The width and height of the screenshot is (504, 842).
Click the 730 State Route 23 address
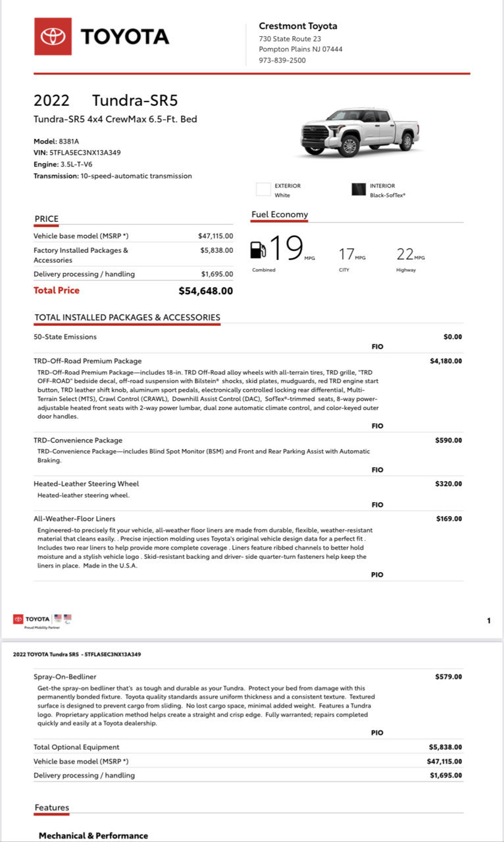[290, 38]
